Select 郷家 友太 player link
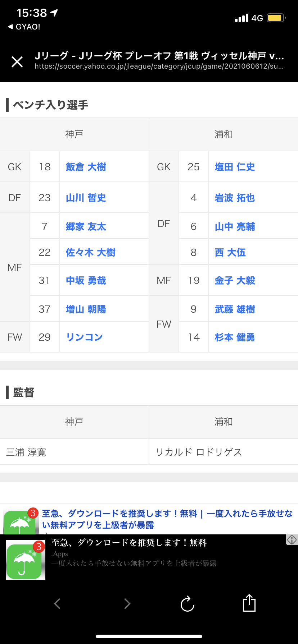 [86, 227]
